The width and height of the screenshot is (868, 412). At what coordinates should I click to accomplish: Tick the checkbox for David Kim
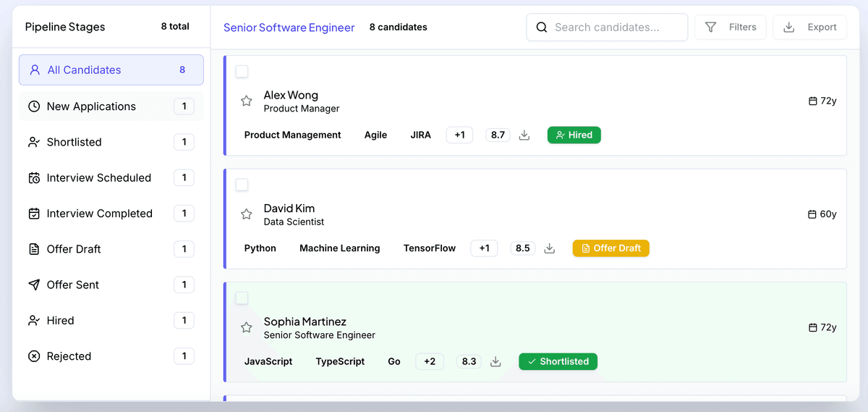242,185
